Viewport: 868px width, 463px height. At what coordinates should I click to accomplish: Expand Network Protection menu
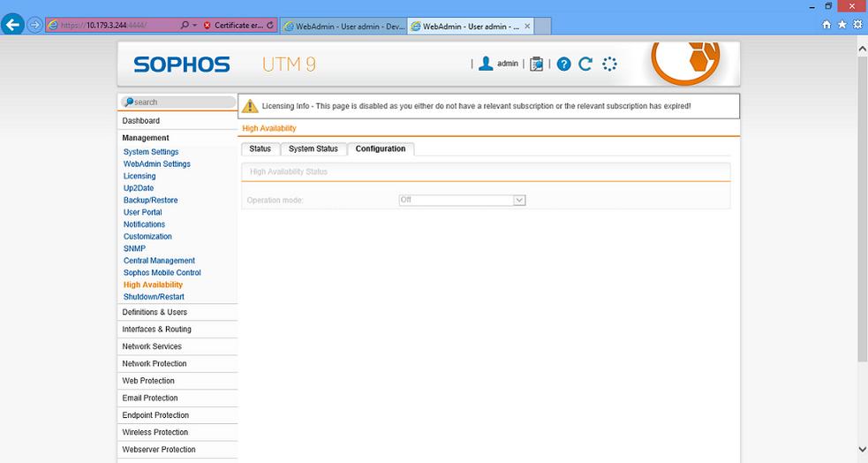tap(177, 364)
